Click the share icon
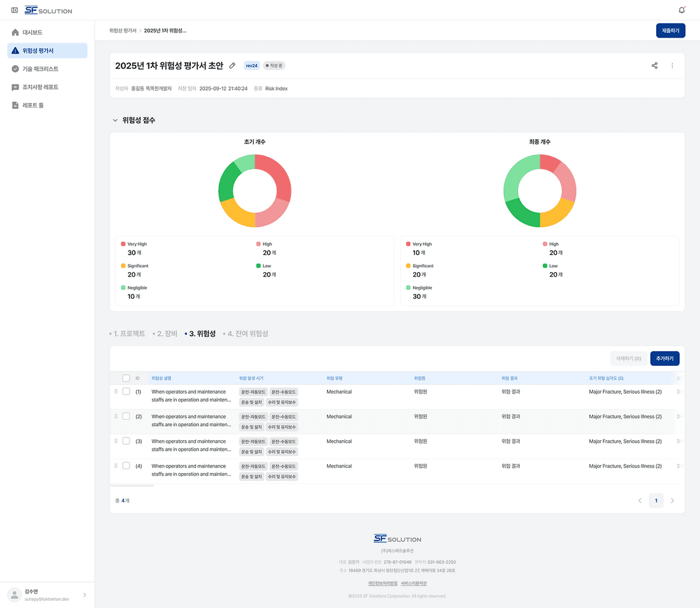The height and width of the screenshot is (608, 700). tap(654, 66)
